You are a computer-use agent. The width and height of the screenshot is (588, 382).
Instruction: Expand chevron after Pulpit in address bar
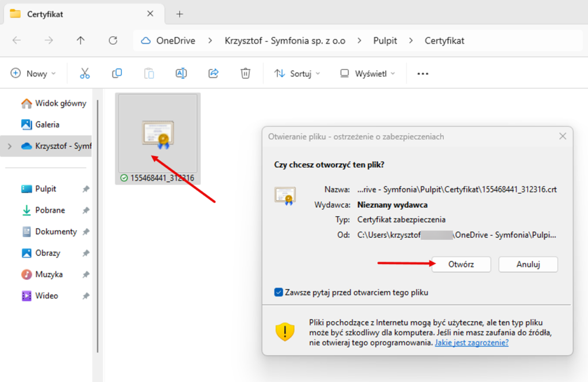(411, 41)
